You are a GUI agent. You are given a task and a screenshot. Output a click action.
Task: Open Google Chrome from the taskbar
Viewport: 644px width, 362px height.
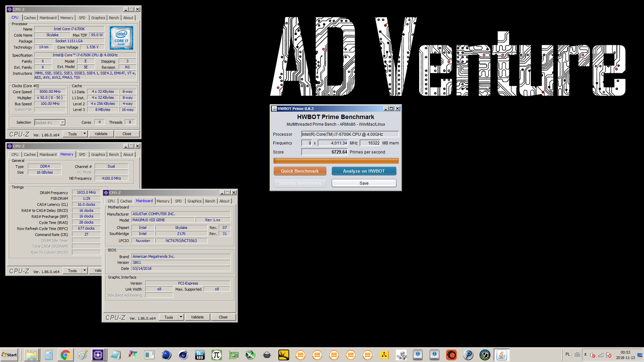(65, 355)
